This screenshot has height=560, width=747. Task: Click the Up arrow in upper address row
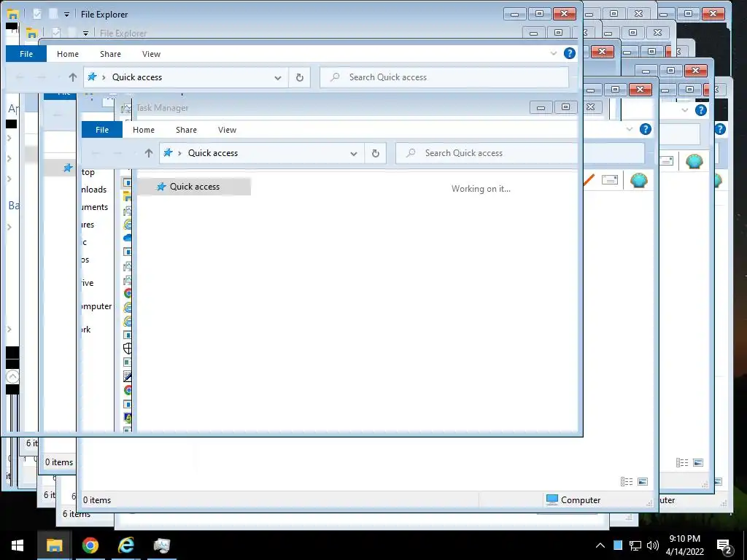(72, 77)
